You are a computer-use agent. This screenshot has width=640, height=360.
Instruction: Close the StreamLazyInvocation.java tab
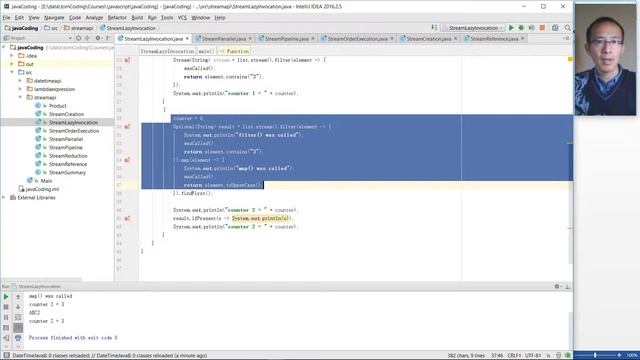187,38
